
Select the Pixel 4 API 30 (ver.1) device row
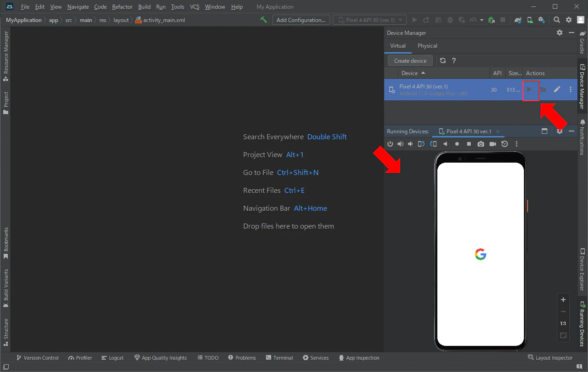pos(481,89)
